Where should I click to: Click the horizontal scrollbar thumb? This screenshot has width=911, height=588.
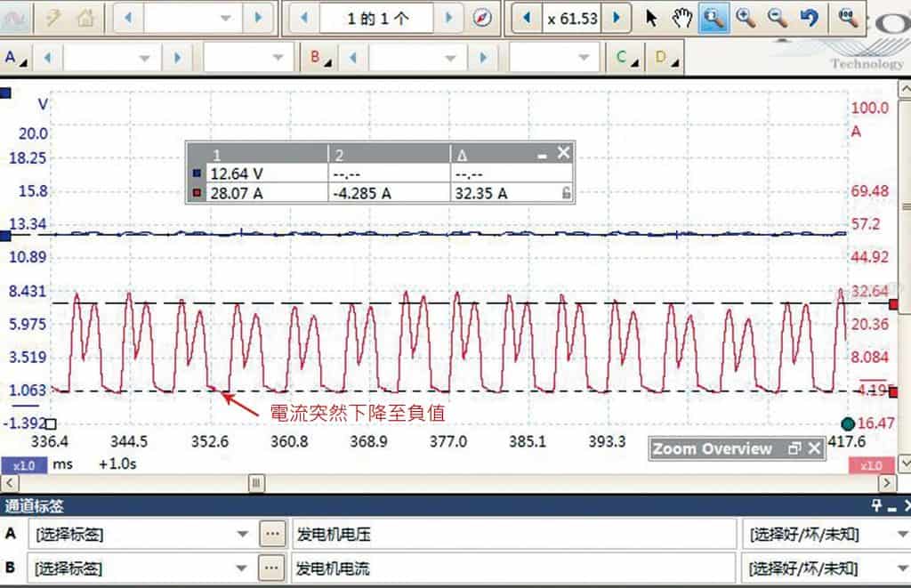click(257, 483)
